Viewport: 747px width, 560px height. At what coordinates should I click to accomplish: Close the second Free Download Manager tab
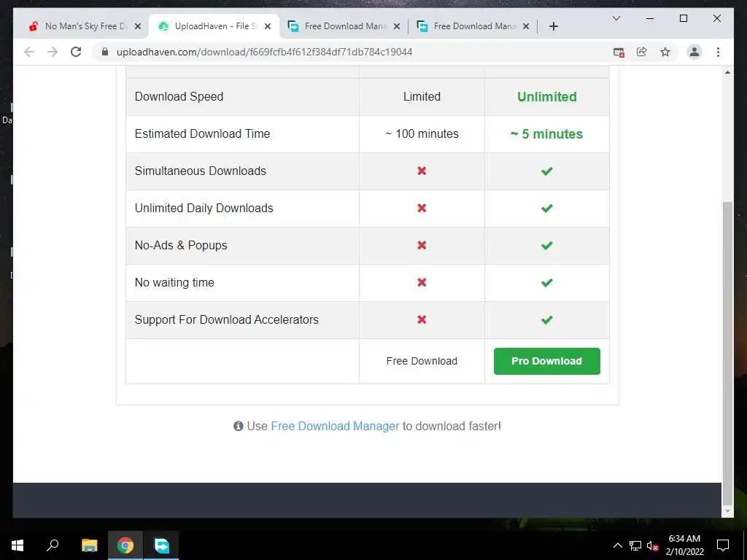point(526,26)
